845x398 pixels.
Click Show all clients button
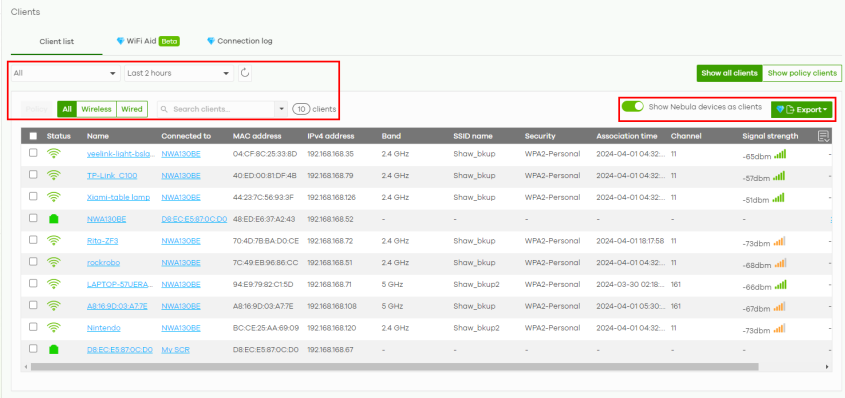(730, 73)
